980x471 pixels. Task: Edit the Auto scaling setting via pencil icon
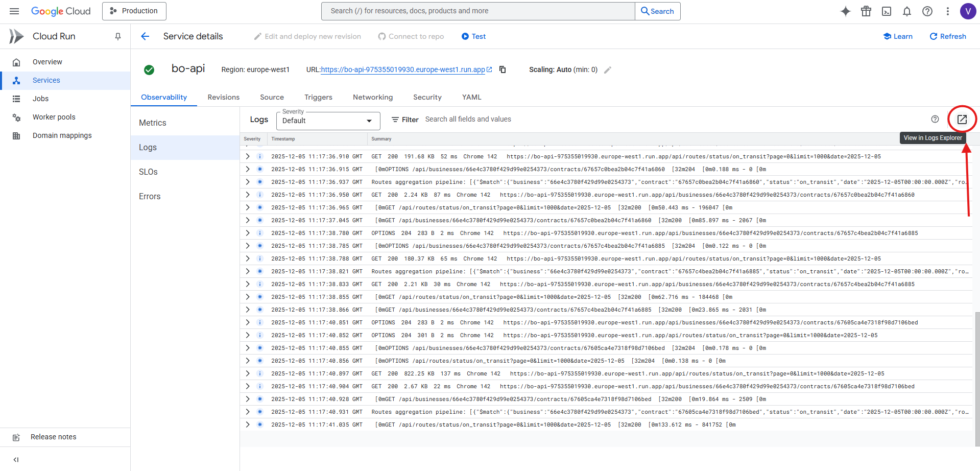(x=608, y=69)
